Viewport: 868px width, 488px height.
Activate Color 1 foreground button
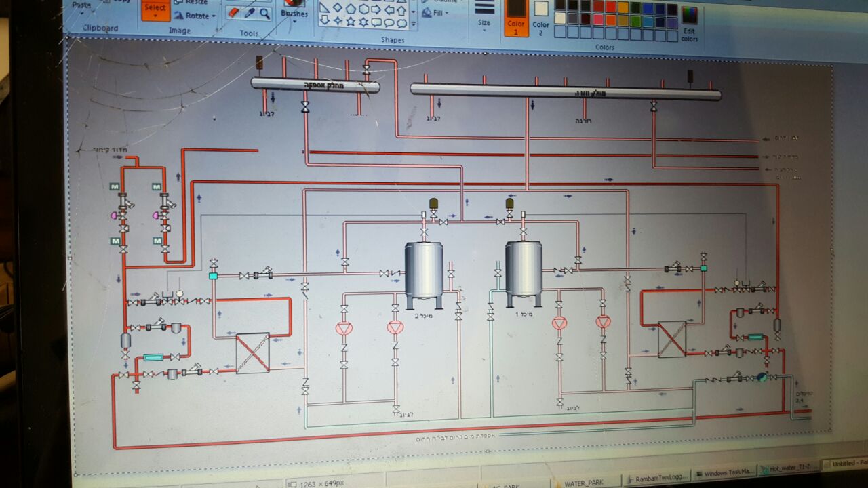point(516,18)
